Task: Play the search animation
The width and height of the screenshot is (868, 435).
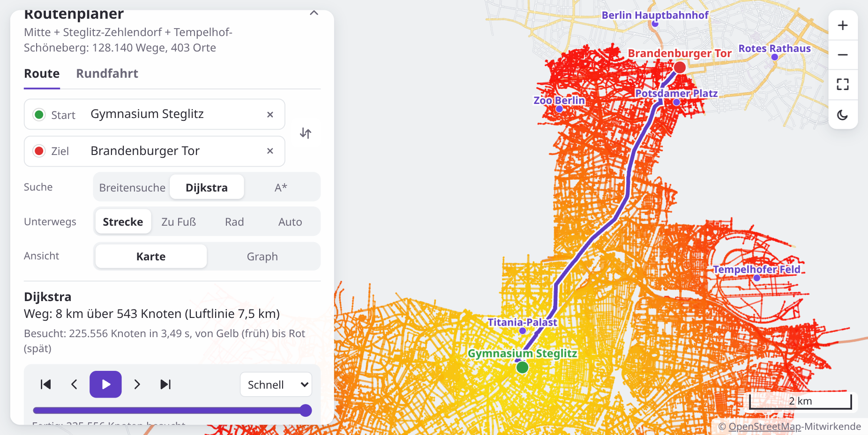Action: pyautogui.click(x=106, y=384)
